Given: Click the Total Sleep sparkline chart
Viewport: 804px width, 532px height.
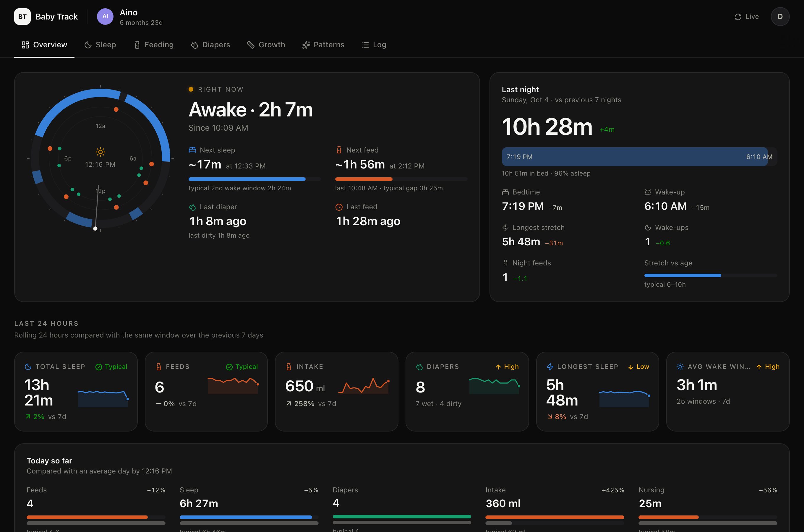Looking at the screenshot, I should [103, 398].
